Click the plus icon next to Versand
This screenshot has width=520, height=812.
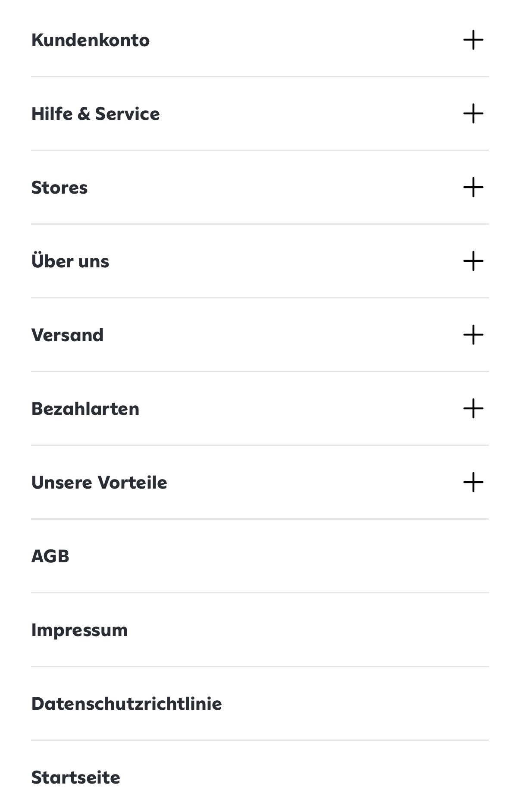pyautogui.click(x=473, y=335)
